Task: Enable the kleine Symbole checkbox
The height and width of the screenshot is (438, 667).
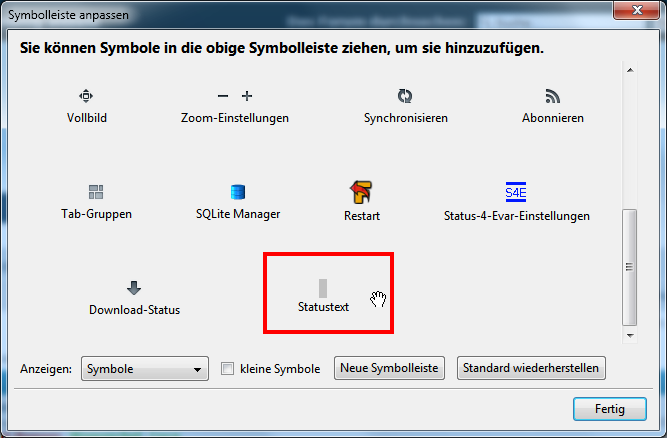Action: (x=228, y=369)
